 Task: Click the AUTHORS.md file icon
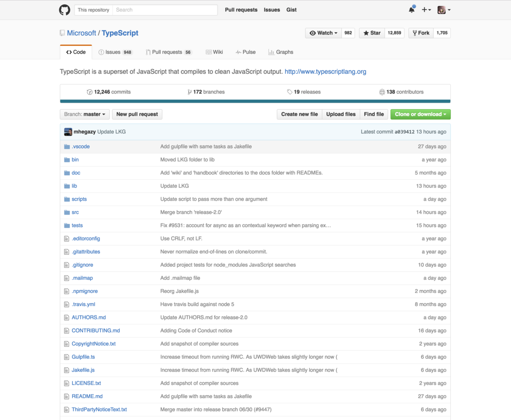pos(66,317)
